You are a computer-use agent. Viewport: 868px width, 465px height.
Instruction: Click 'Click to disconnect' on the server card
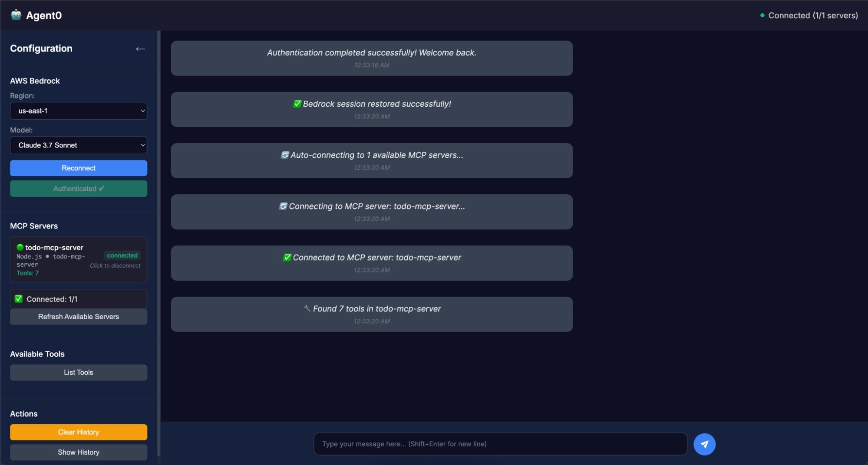(x=116, y=265)
